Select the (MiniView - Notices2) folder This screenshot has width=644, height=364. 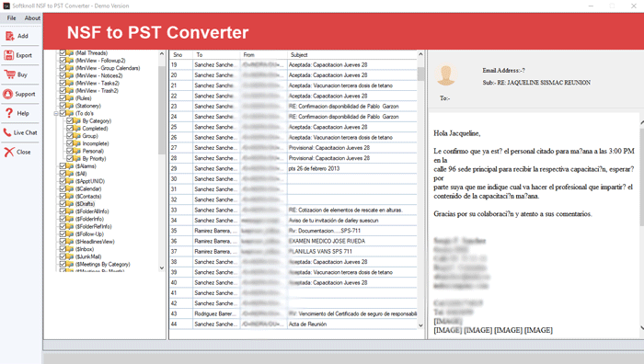click(99, 75)
